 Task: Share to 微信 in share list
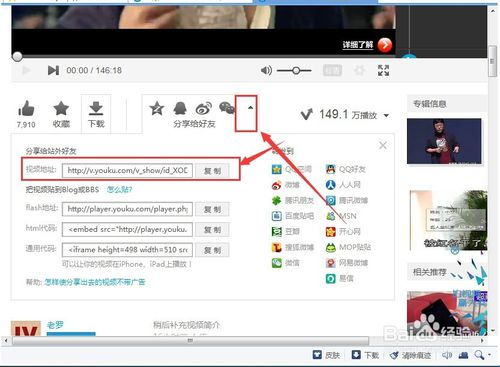point(286,263)
